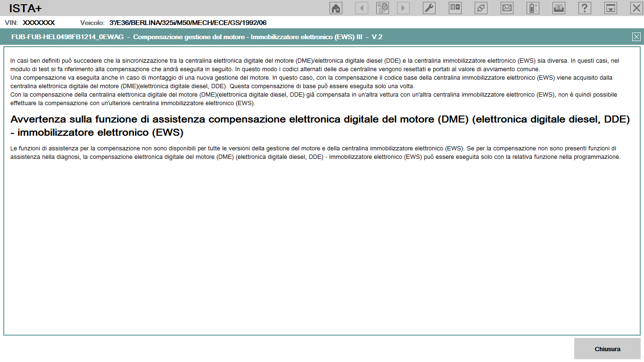Screen dimensions: 644x362
Task: Open the wrench settings icon
Action: (429, 8)
